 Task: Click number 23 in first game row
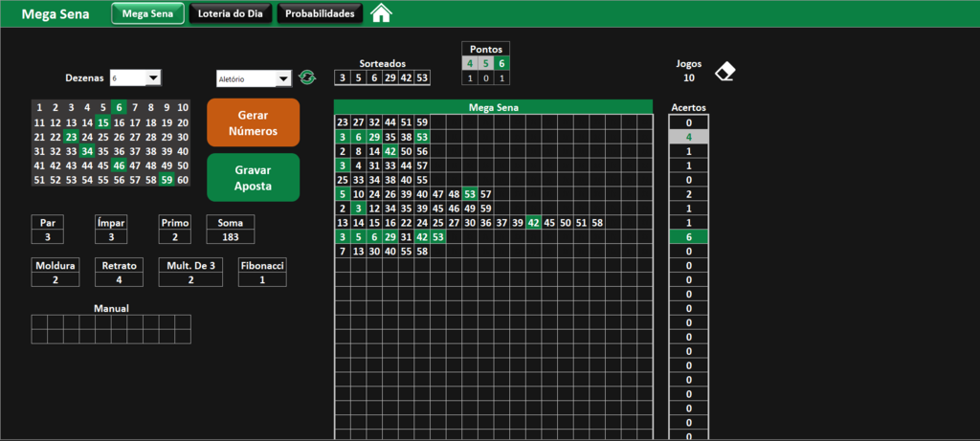(x=343, y=122)
